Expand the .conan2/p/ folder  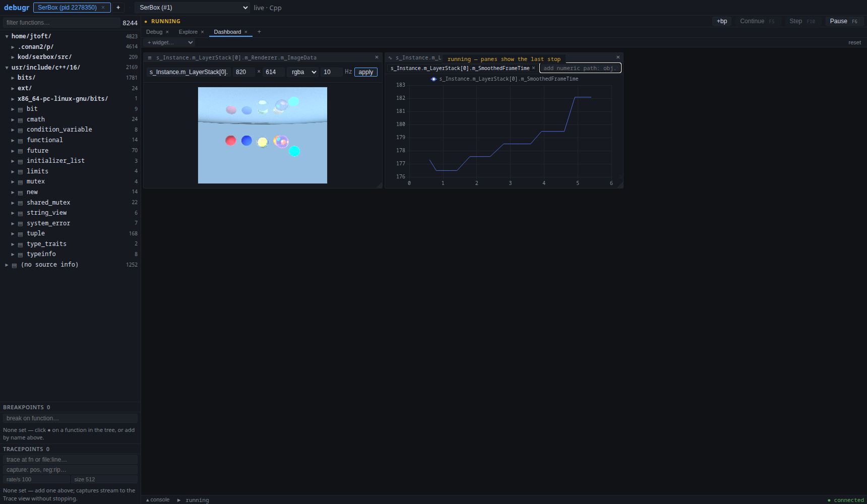tap(13, 47)
